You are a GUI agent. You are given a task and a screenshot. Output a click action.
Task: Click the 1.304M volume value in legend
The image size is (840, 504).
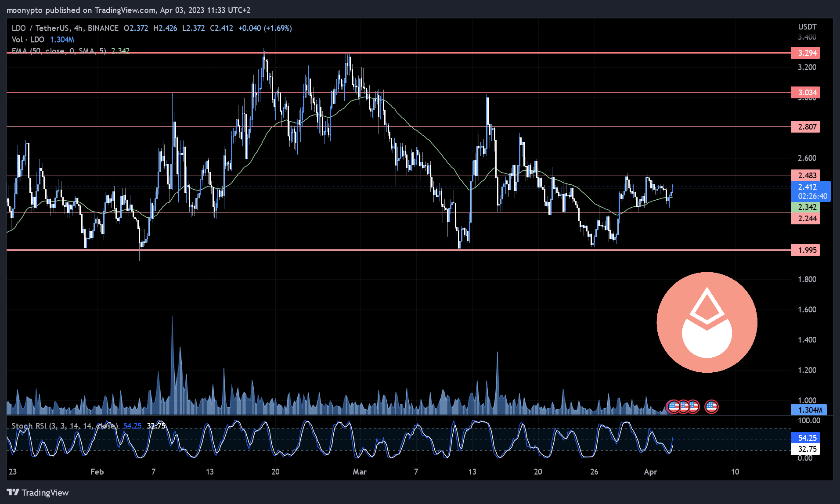pos(62,40)
